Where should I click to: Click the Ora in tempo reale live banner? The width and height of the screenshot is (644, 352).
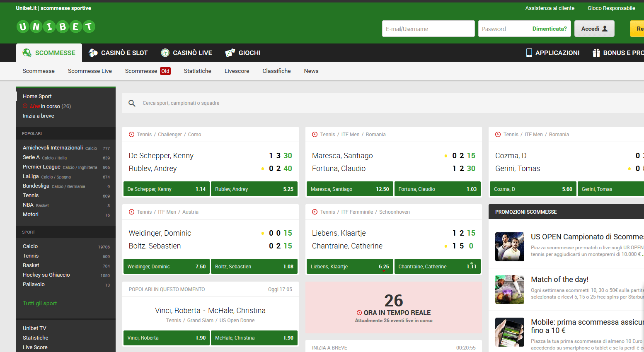coord(394,308)
